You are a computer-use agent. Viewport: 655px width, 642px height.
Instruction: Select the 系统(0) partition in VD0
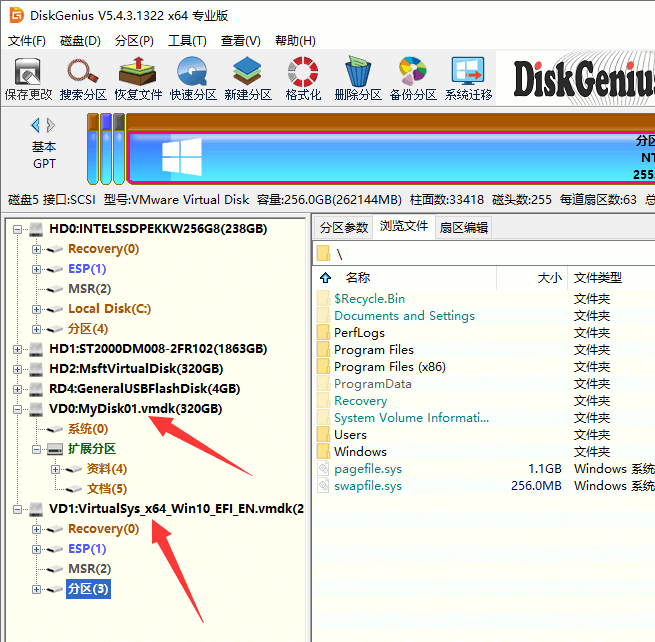88,429
